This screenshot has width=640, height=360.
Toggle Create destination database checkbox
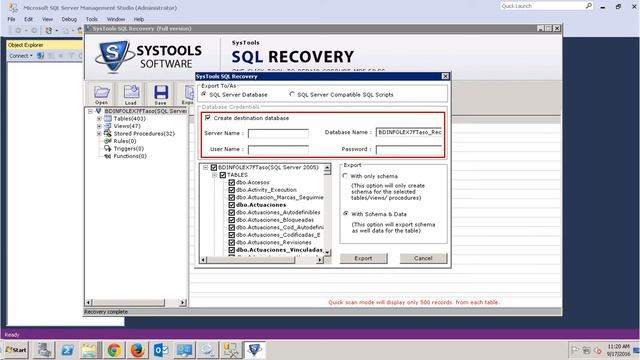(x=208, y=118)
